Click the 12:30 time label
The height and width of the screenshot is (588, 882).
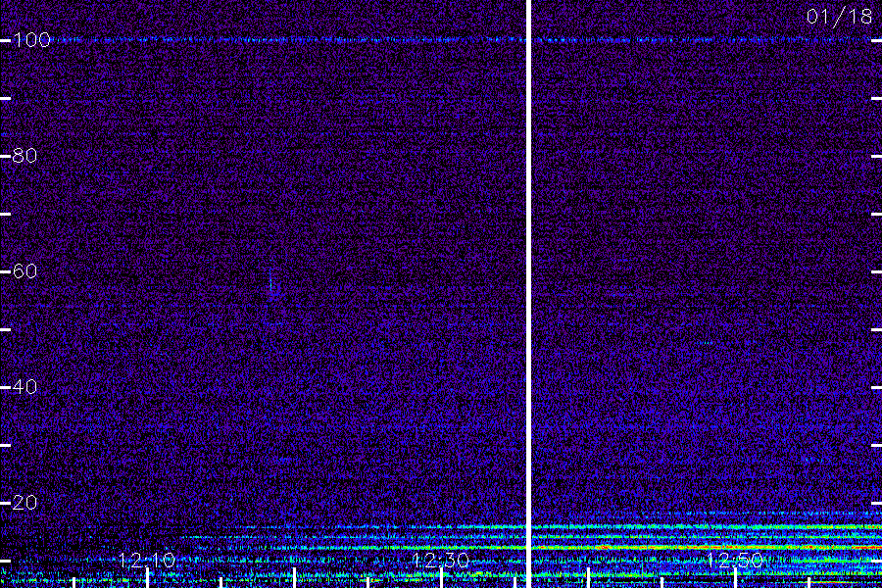pos(441,560)
